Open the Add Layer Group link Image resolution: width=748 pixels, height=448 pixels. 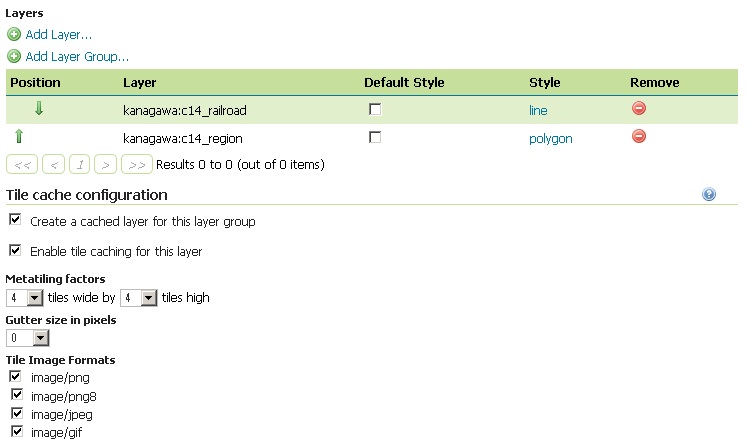[77, 57]
